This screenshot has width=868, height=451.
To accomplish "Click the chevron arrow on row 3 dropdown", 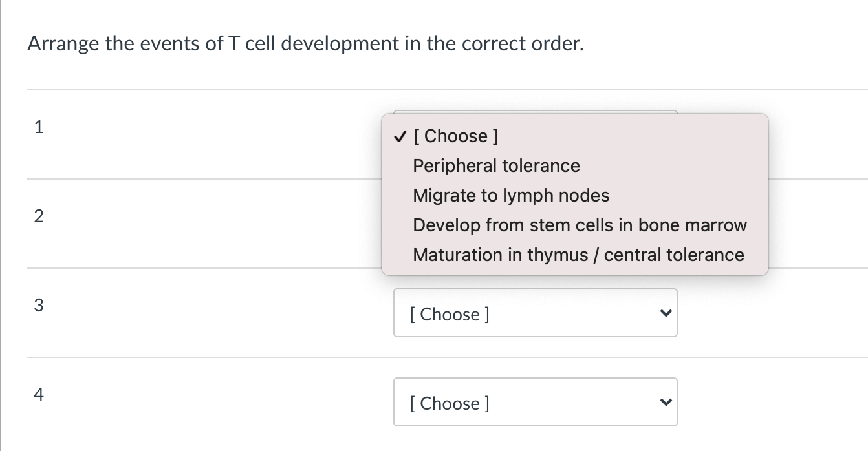I will [664, 313].
